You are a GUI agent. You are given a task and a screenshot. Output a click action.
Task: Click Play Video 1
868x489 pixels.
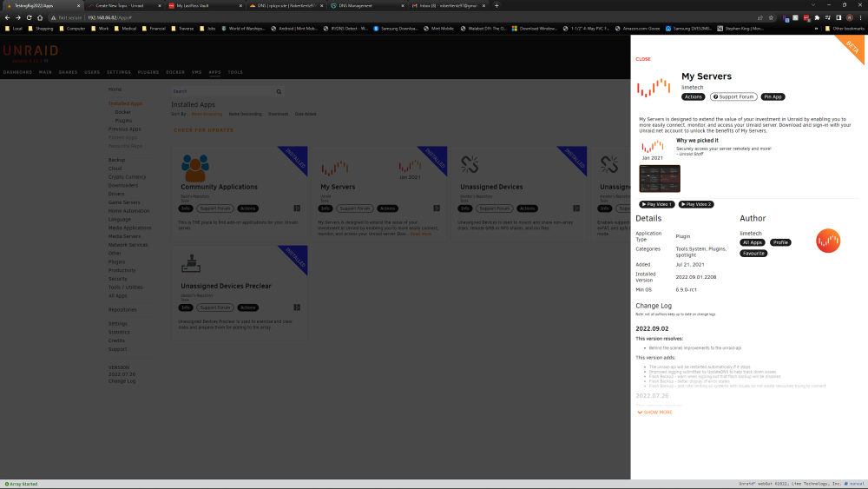click(656, 204)
